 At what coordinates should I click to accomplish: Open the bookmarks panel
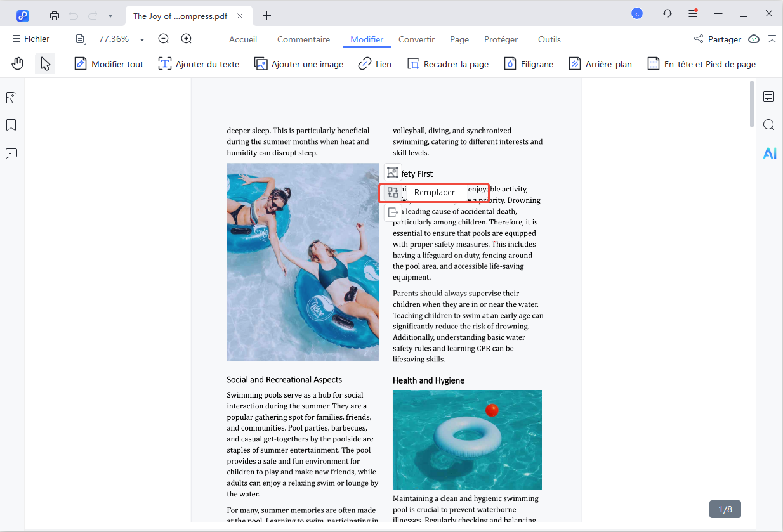(11, 125)
